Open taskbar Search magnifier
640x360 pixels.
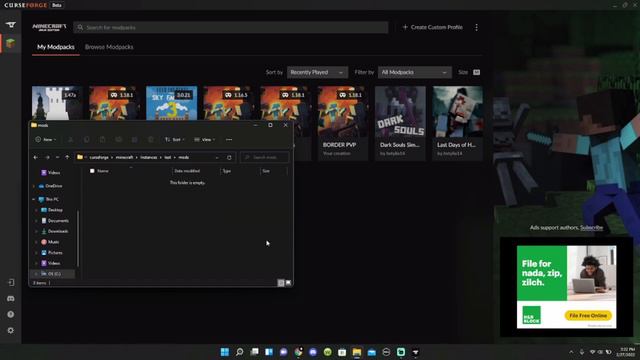pos(240,352)
